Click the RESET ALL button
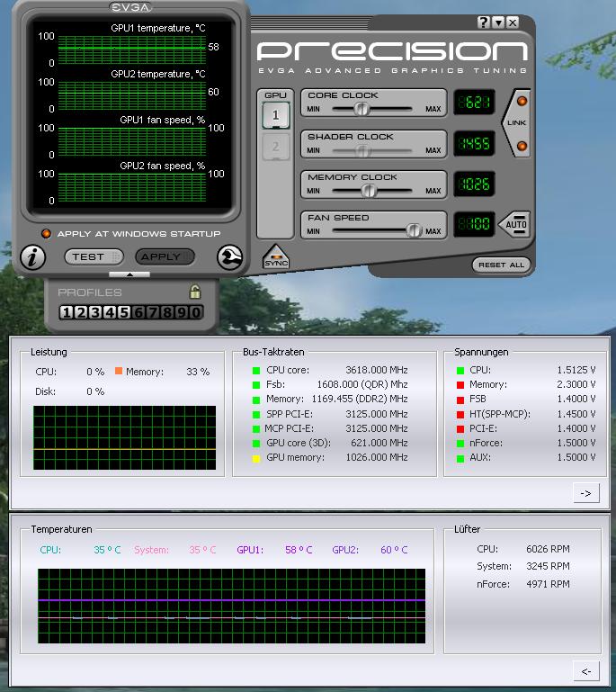The image size is (616, 692). (x=502, y=265)
